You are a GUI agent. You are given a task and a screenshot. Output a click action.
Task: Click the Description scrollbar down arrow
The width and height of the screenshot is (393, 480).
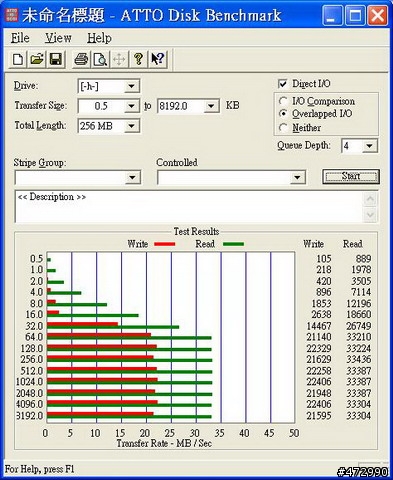coord(370,214)
